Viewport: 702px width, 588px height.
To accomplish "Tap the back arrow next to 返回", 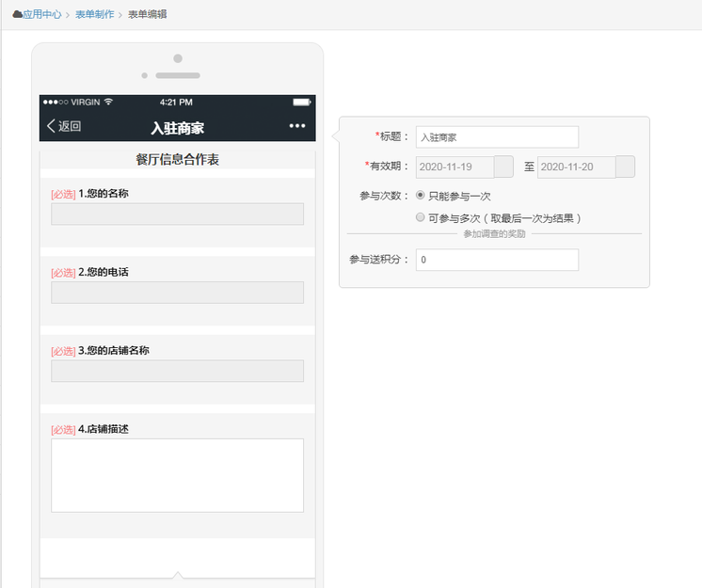I will tap(51, 126).
